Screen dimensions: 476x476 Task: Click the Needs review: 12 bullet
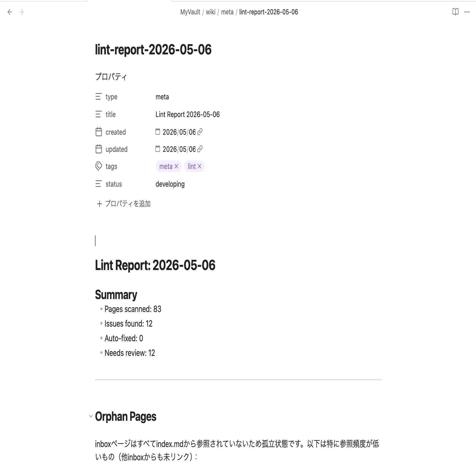click(130, 353)
